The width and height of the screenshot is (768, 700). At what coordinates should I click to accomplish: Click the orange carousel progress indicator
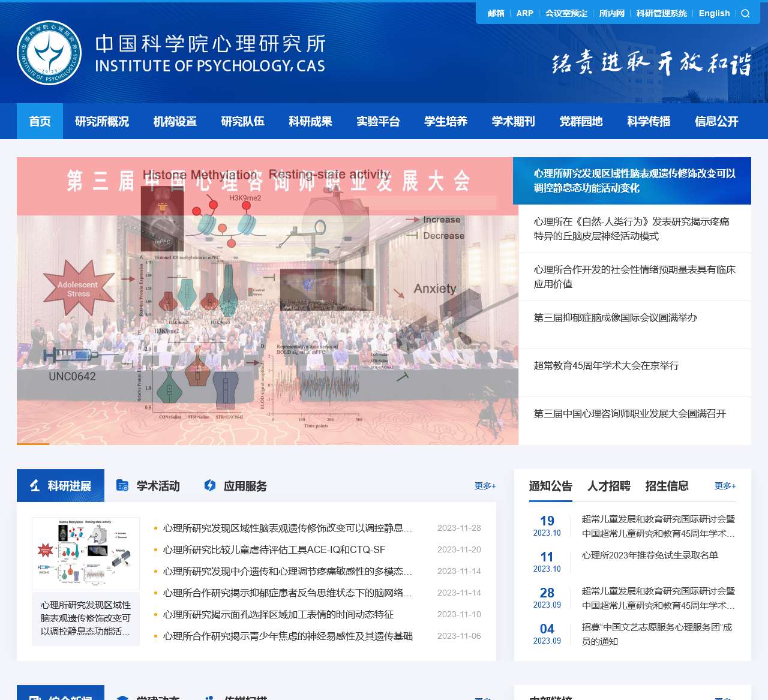(33, 444)
